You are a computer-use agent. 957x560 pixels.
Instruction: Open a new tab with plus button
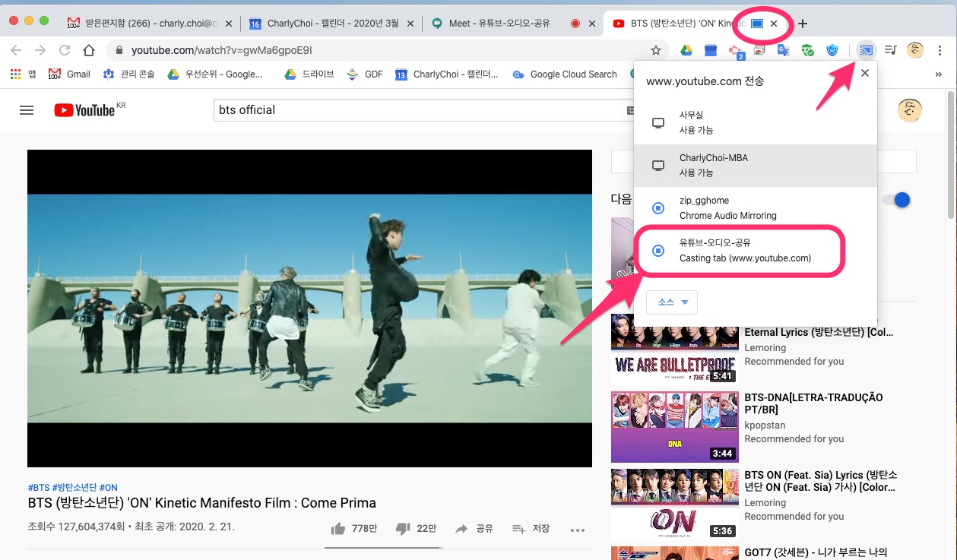(802, 24)
